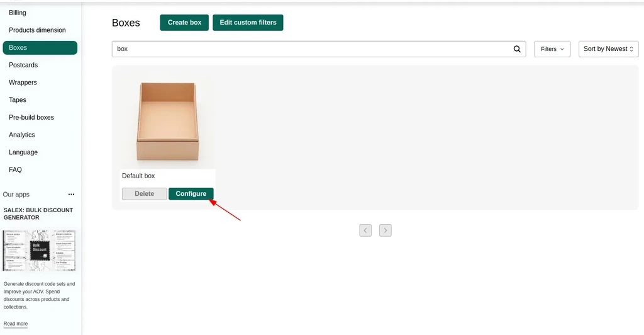Viewport: 644px width, 335px height.
Task: Open the Filters dropdown
Action: pyautogui.click(x=552, y=49)
